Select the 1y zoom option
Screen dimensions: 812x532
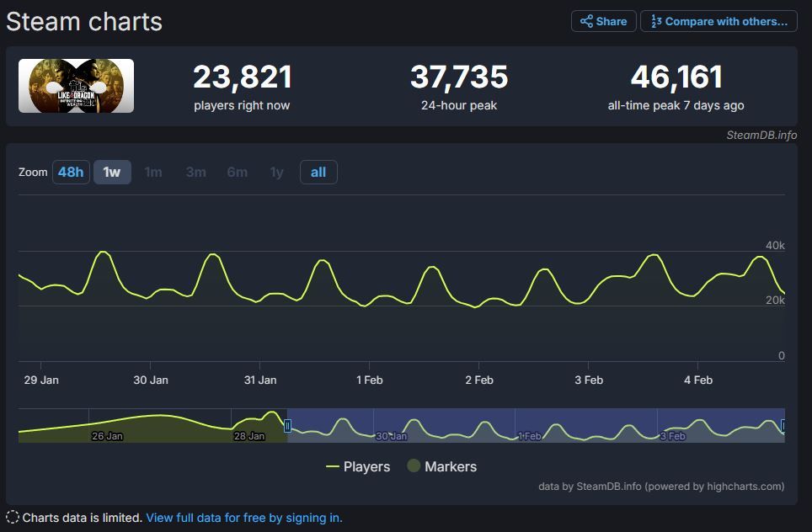(277, 173)
